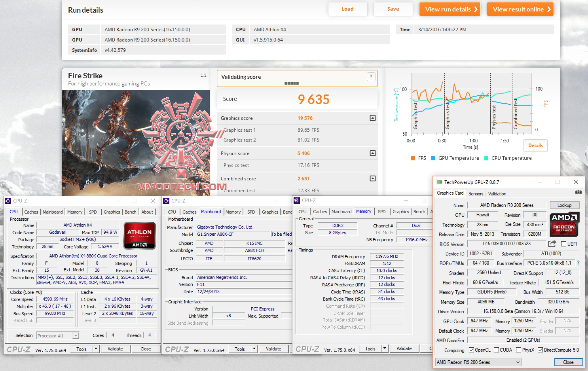Click View result online button
The image size is (588, 371).
tap(520, 9)
